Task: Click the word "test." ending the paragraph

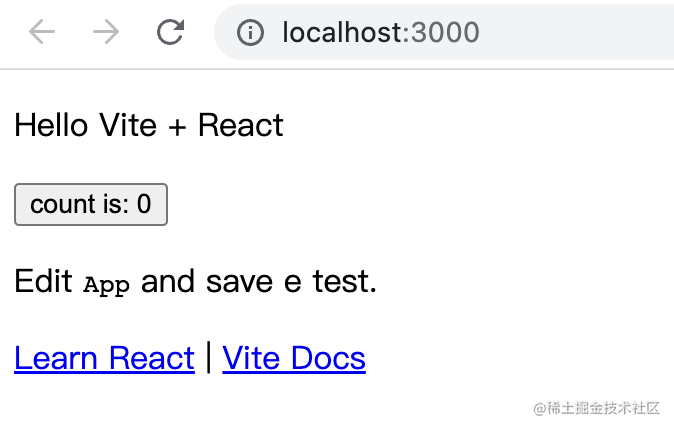Action: click(x=345, y=282)
